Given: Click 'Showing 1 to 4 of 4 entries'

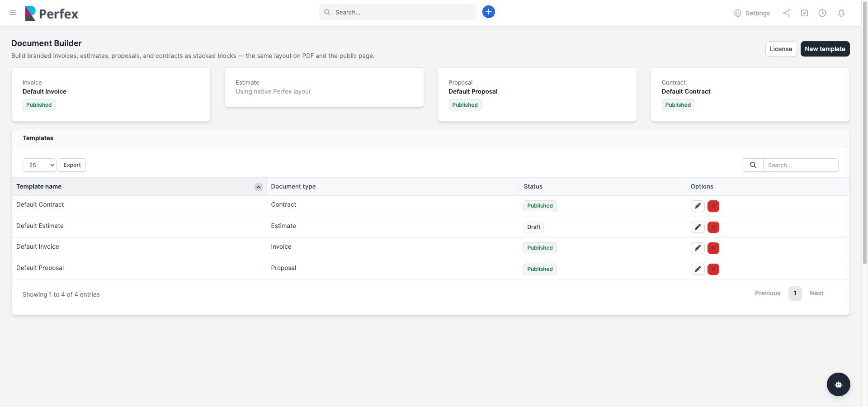Looking at the screenshot, I should point(61,294).
